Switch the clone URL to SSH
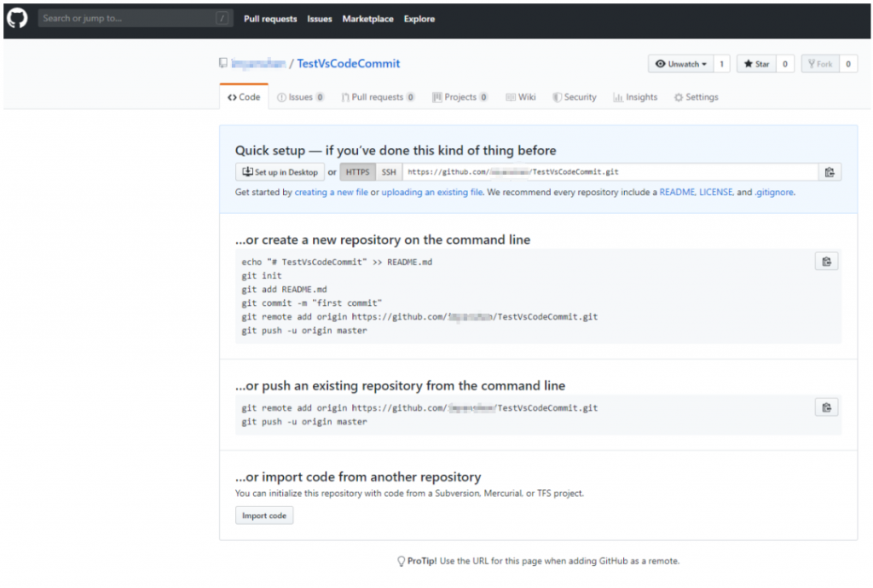Image resolution: width=873 pixels, height=588 pixels. pos(389,172)
